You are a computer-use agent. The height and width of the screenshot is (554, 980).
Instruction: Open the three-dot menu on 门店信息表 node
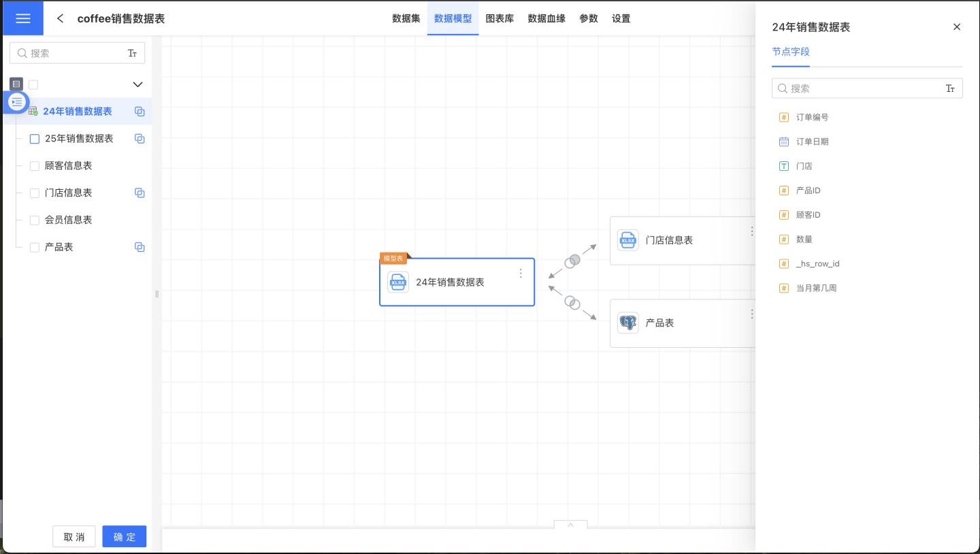click(751, 231)
